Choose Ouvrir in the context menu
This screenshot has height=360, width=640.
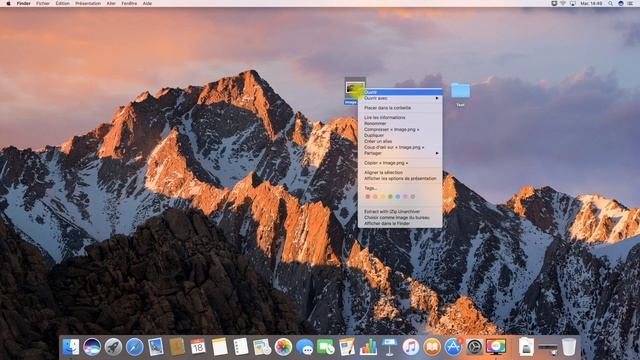[x=400, y=92]
